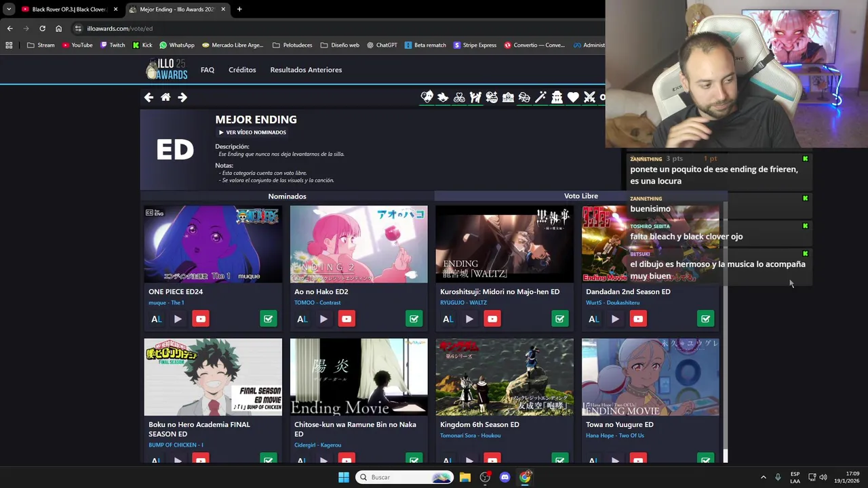Open the WhatsApp bookmark
Screen dimensions: 868x488
[x=177, y=45]
